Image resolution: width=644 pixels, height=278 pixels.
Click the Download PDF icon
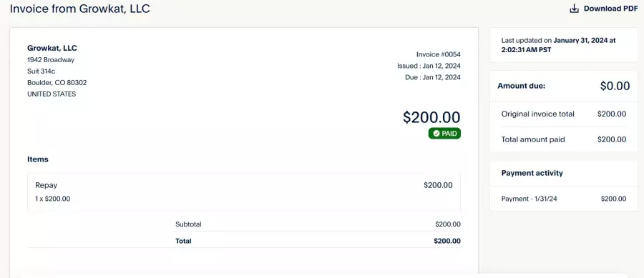(x=574, y=9)
